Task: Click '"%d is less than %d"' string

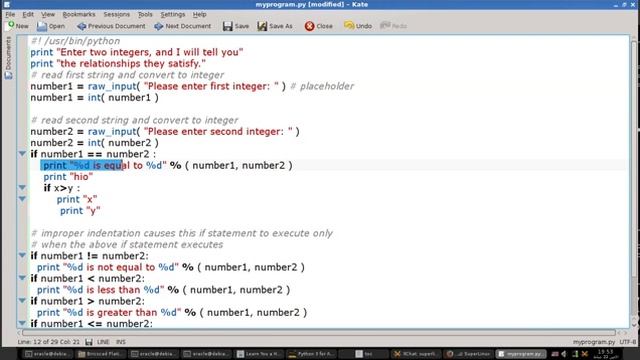Action: (113, 290)
